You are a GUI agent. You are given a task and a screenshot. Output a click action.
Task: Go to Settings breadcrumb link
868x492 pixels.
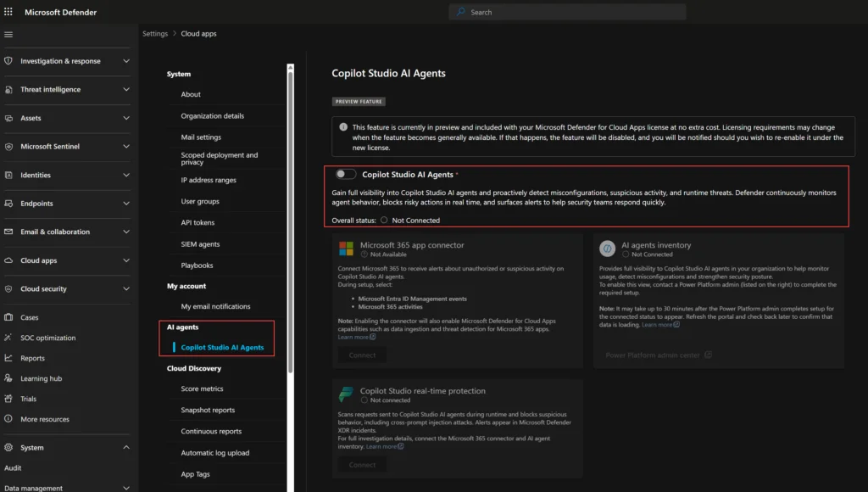click(155, 34)
